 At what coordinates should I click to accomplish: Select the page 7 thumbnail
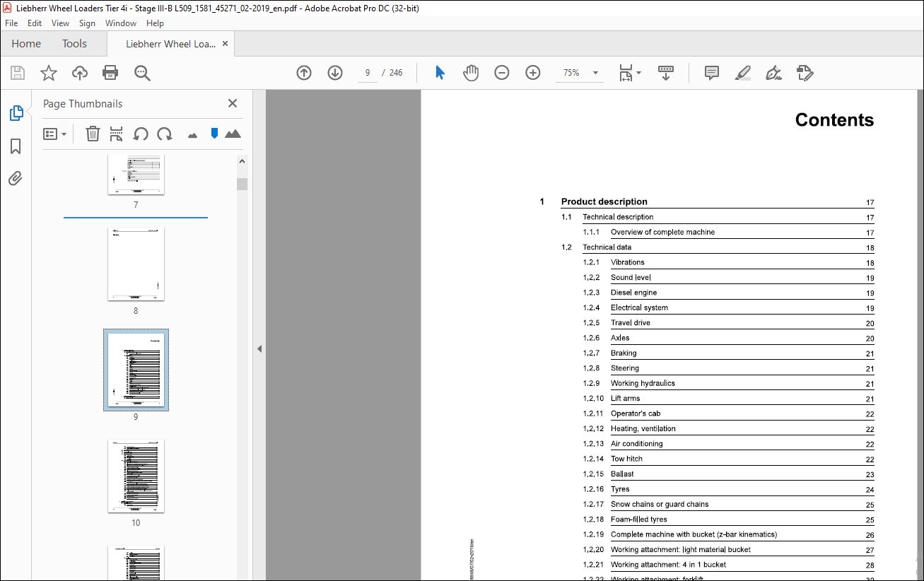click(136, 175)
